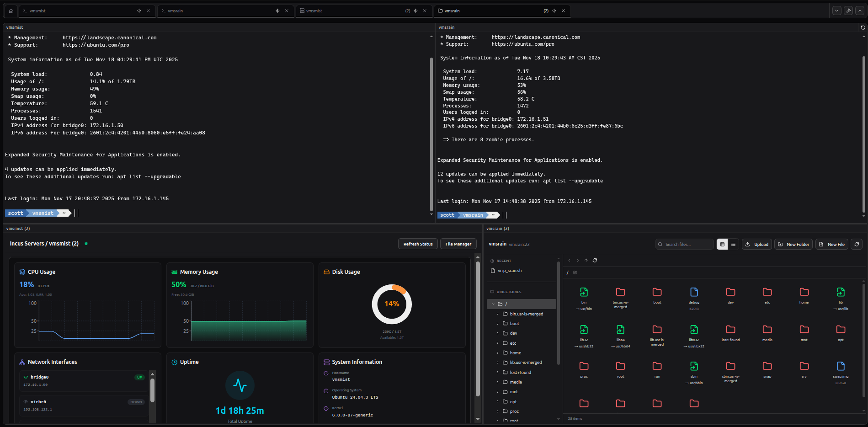868x427 pixels.
Task: Click the Refresh Status button
Action: tap(418, 244)
